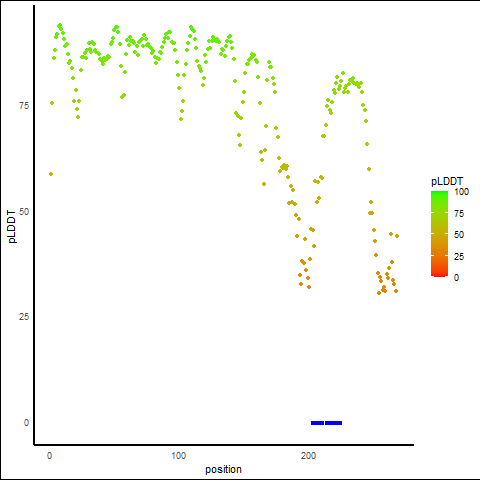Click the x-axis tick label 200
The height and width of the screenshot is (480, 480).
pyautogui.click(x=308, y=456)
